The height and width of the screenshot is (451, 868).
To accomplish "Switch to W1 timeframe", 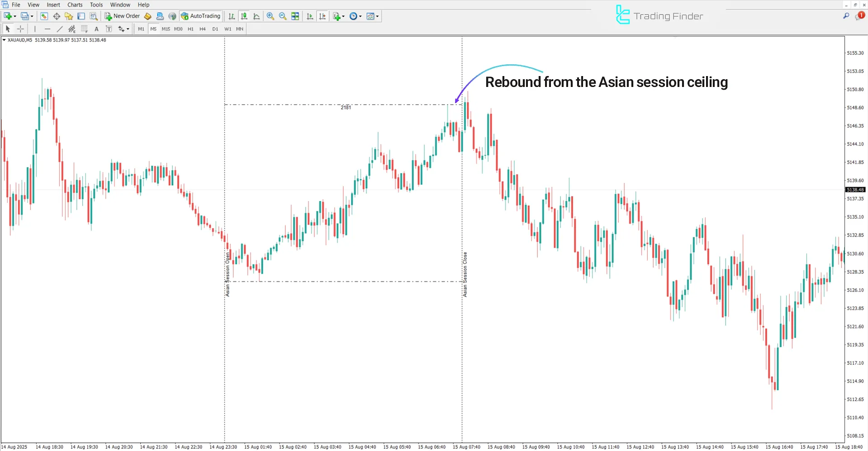I will pyautogui.click(x=228, y=29).
